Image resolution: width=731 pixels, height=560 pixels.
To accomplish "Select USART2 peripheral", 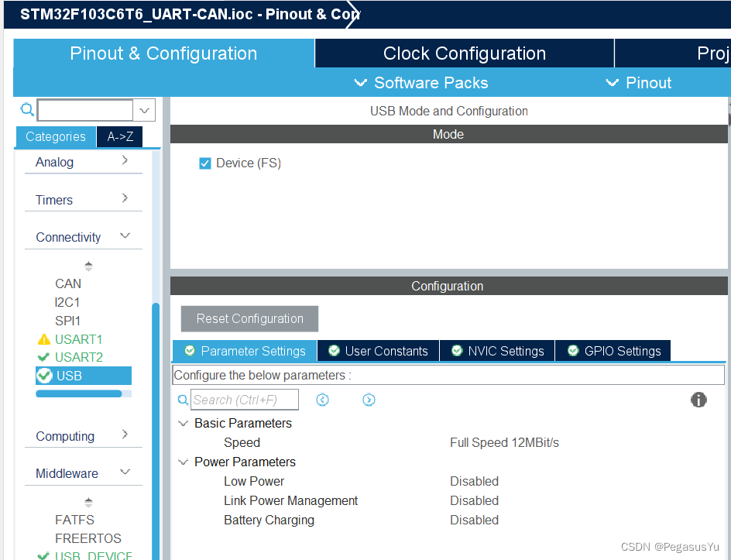I will [79, 357].
